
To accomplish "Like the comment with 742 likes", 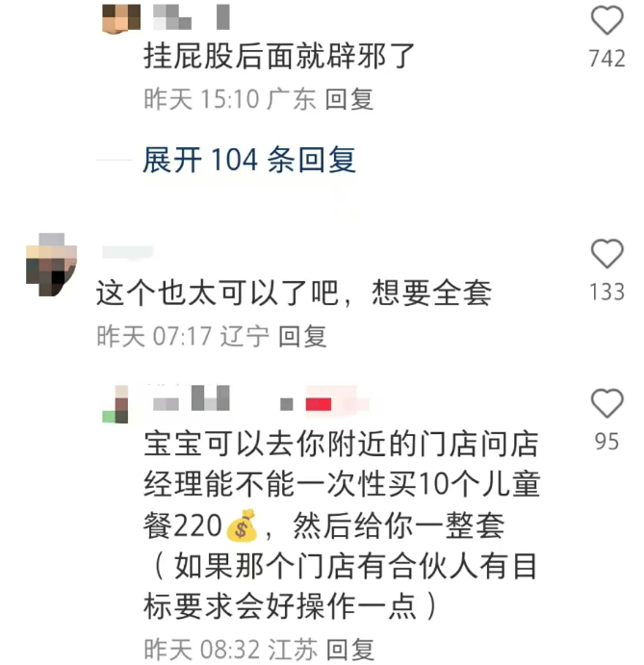I will (607, 19).
